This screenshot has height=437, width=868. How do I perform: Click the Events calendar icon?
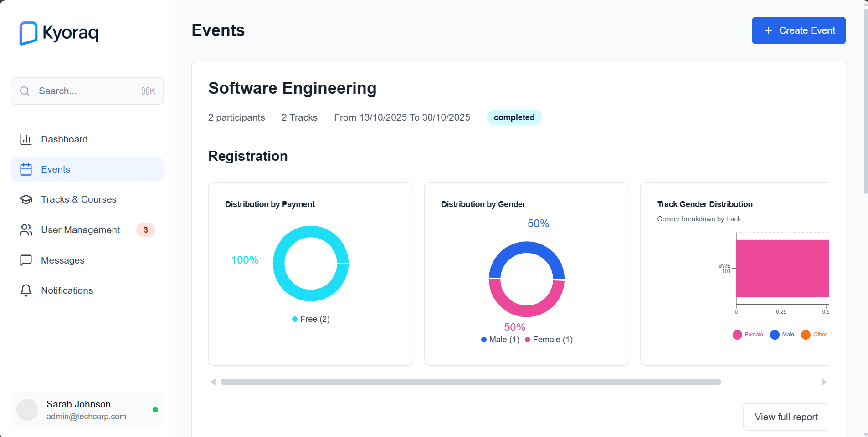pyautogui.click(x=26, y=169)
